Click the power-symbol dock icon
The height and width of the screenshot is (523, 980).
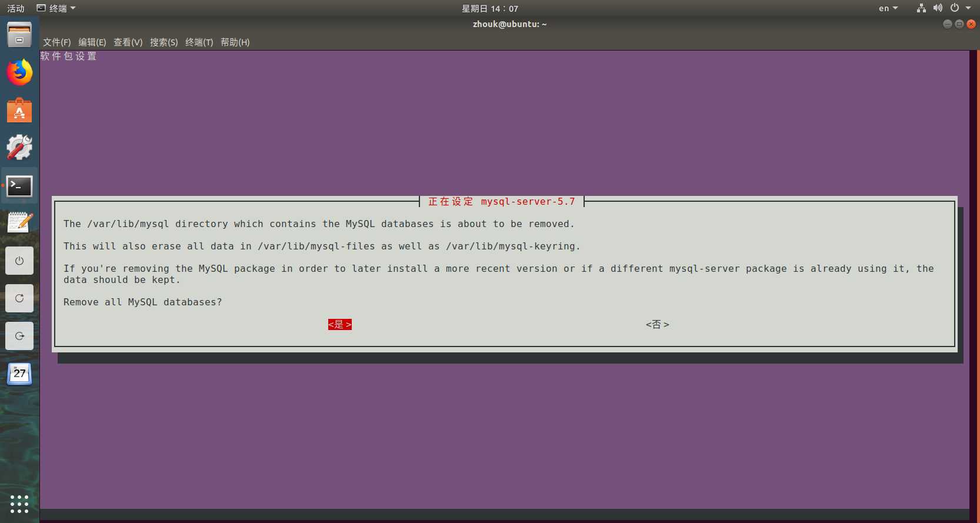(x=19, y=261)
